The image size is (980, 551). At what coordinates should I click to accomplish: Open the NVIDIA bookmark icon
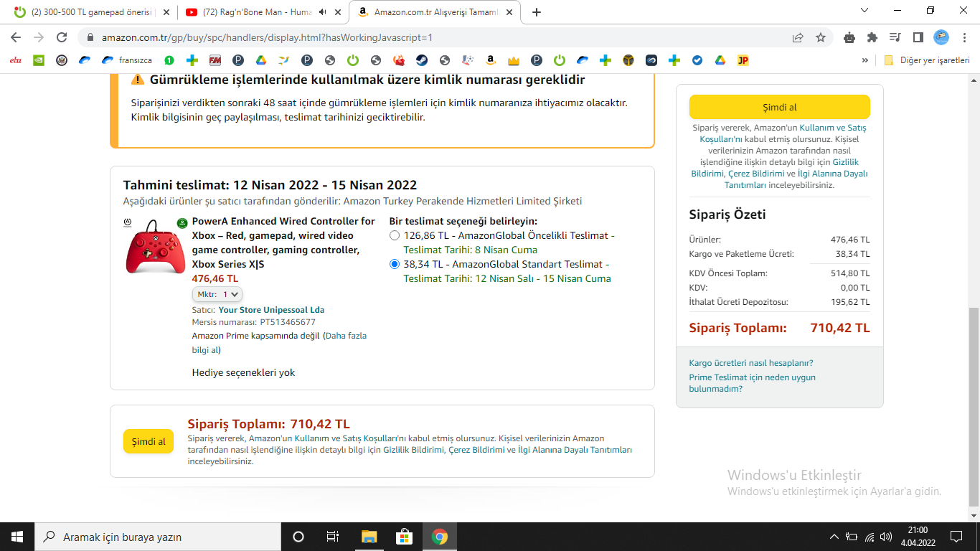39,60
